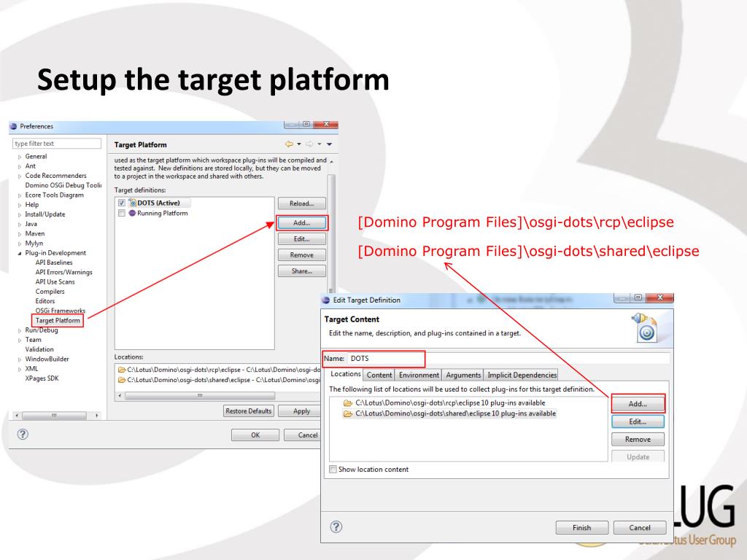Viewport: 747px width, 560px height.
Task: Select Compilers tree item
Action: point(50,292)
